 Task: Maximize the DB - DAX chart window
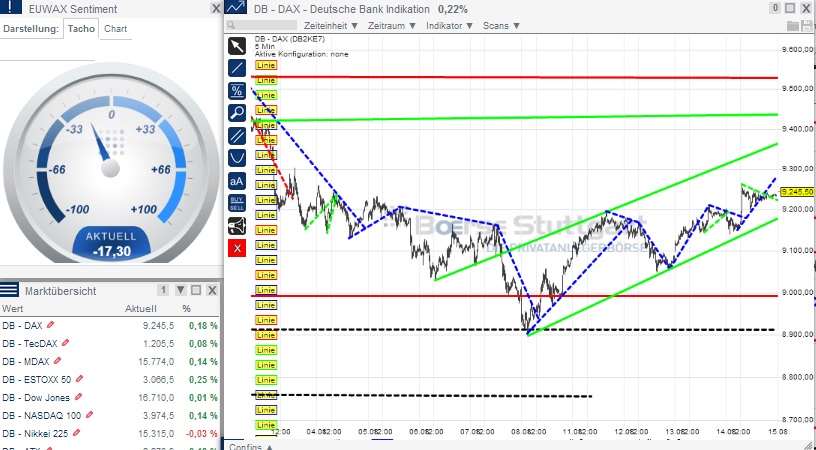click(x=790, y=8)
